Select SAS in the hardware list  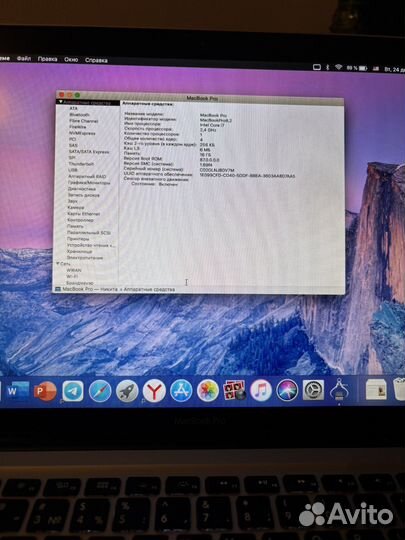(73, 145)
